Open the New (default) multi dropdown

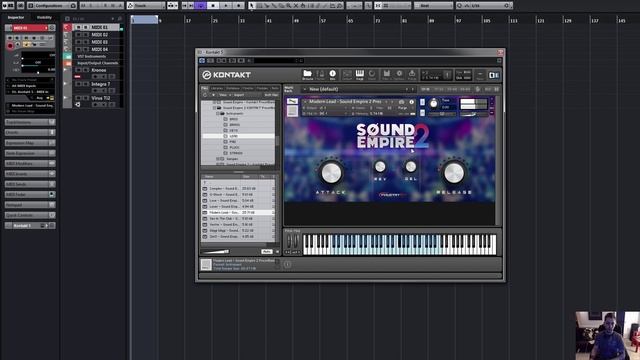(358, 89)
